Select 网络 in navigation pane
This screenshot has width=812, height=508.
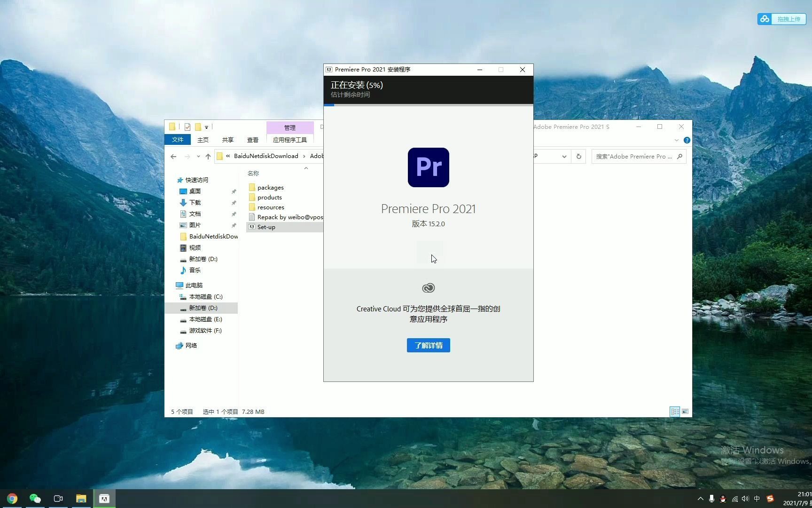(x=191, y=346)
